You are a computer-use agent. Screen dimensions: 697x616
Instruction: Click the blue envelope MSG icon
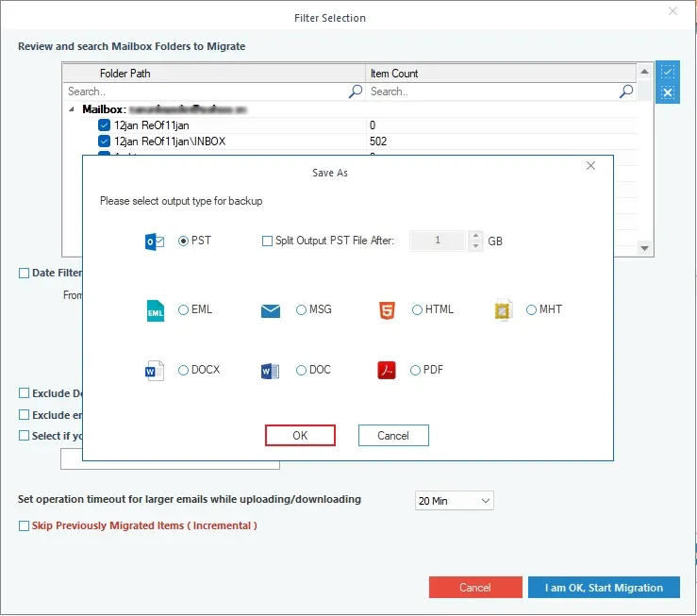click(x=271, y=311)
